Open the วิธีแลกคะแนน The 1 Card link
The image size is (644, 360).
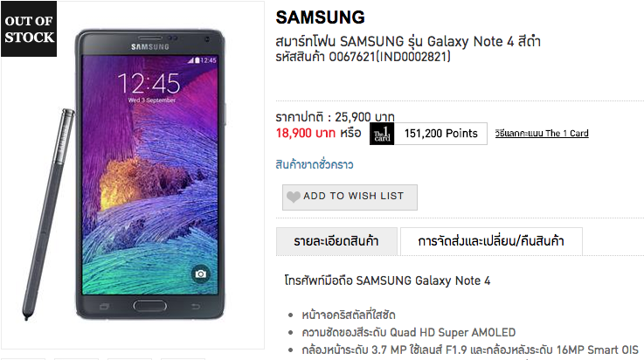tap(542, 134)
